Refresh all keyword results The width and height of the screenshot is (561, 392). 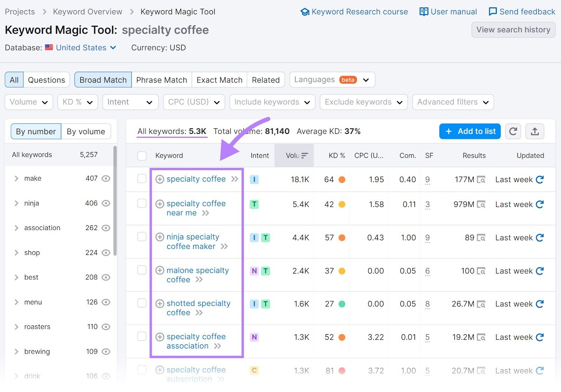(x=513, y=131)
